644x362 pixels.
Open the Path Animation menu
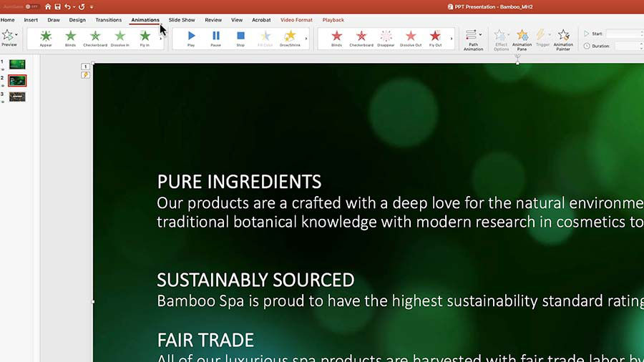tap(473, 40)
